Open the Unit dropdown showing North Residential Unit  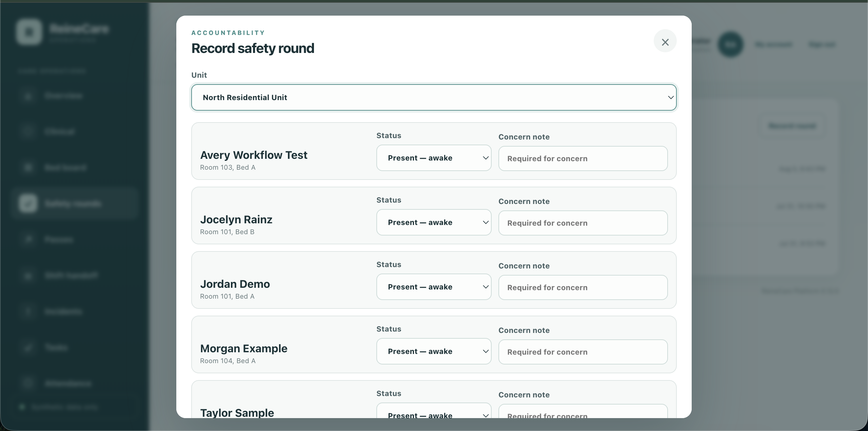click(434, 97)
